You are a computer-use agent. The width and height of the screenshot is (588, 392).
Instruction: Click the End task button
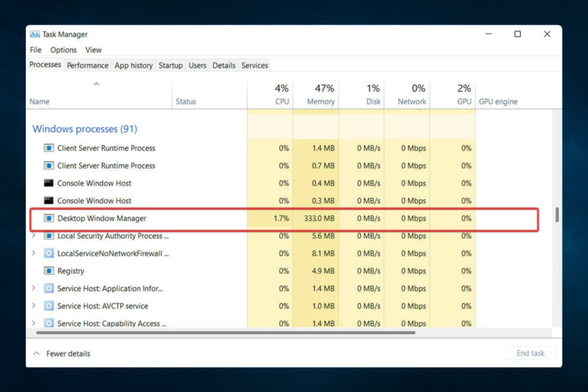529,353
